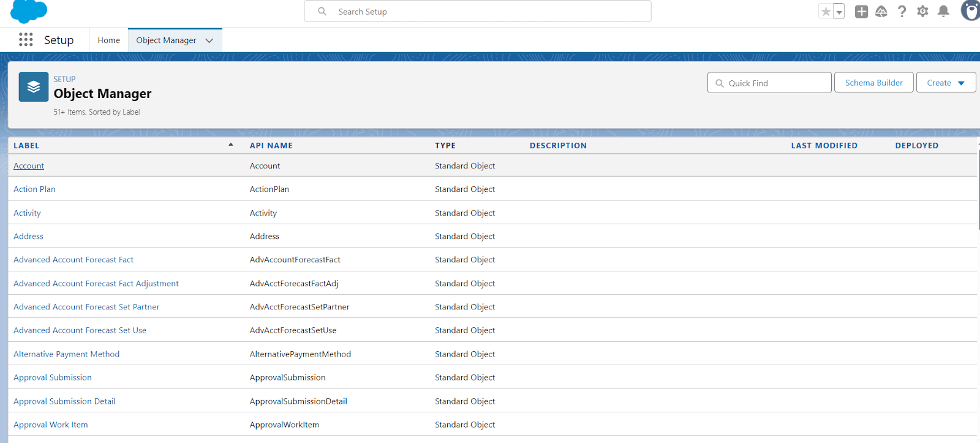Open the Create dropdown menu

(946, 83)
